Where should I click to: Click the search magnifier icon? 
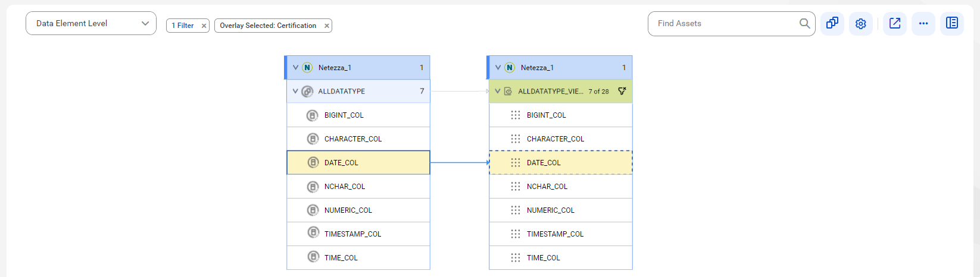click(804, 24)
